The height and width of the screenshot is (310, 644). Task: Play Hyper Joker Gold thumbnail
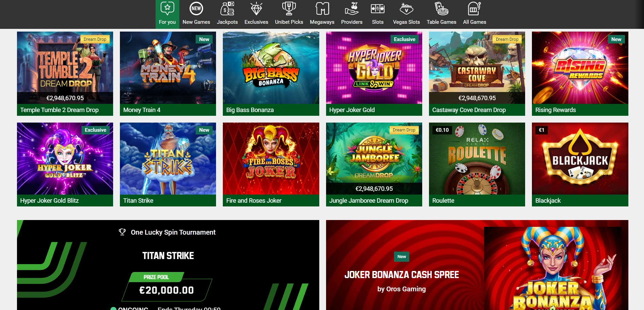pyautogui.click(x=374, y=68)
